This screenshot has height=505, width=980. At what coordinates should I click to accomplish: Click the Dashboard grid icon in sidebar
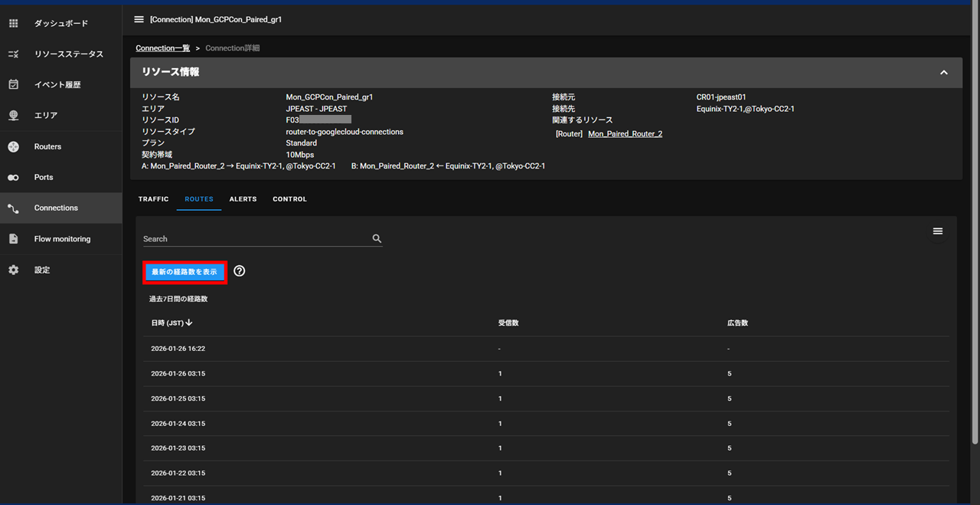[x=13, y=24]
